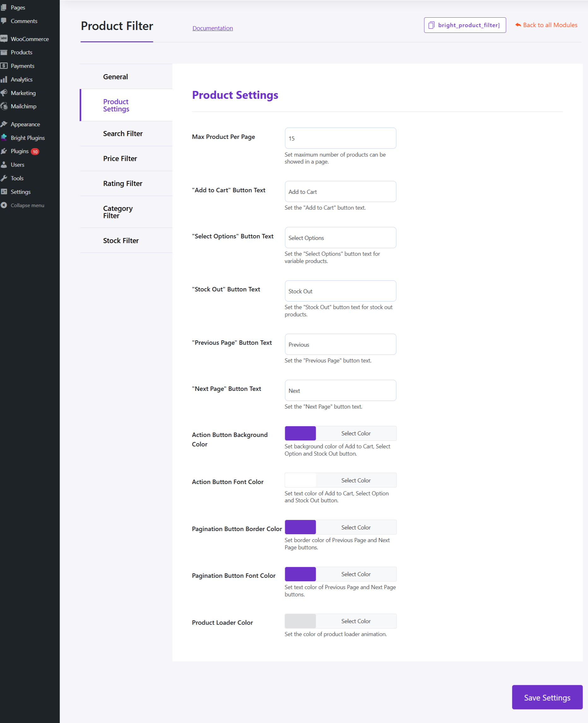Open the Mailchimp sidebar icon
The width and height of the screenshot is (588, 723).
click(x=4, y=106)
